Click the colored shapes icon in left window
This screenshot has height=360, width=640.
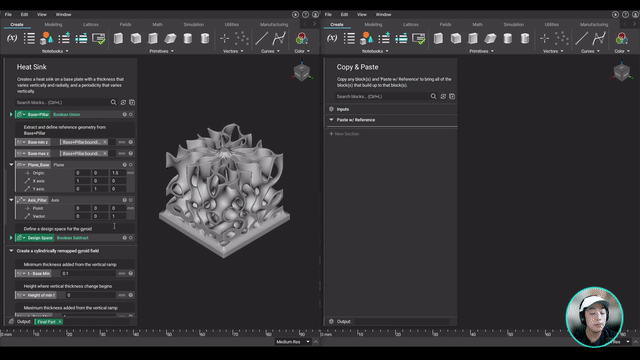pyautogui.click(x=47, y=38)
